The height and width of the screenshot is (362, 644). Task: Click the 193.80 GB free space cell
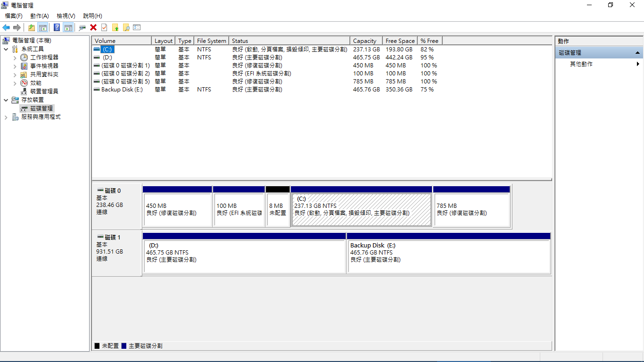399,49
